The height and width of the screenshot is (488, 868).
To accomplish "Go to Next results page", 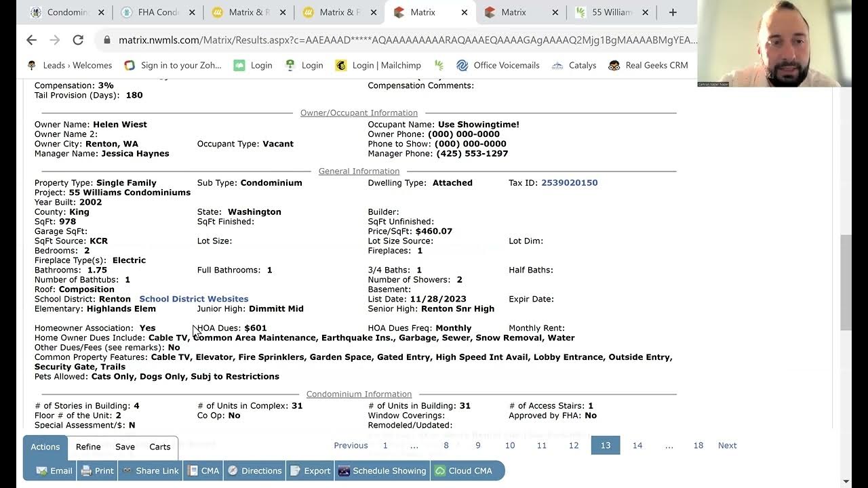I will 727,445.
